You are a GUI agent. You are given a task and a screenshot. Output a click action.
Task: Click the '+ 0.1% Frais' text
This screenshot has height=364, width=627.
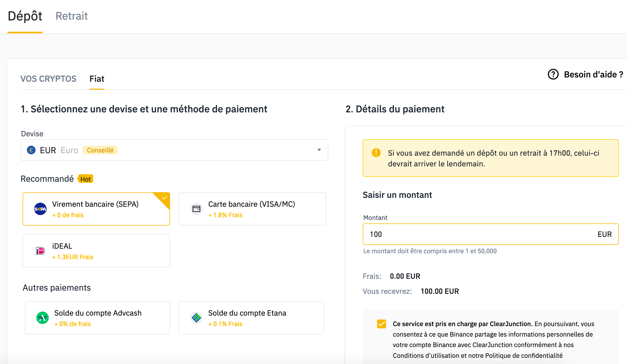point(225,324)
